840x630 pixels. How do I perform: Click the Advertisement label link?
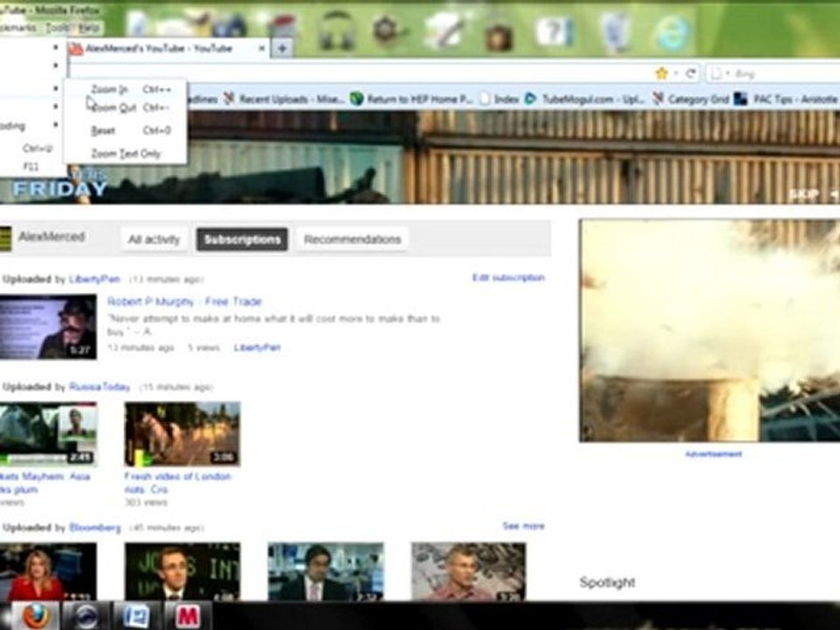(x=714, y=454)
